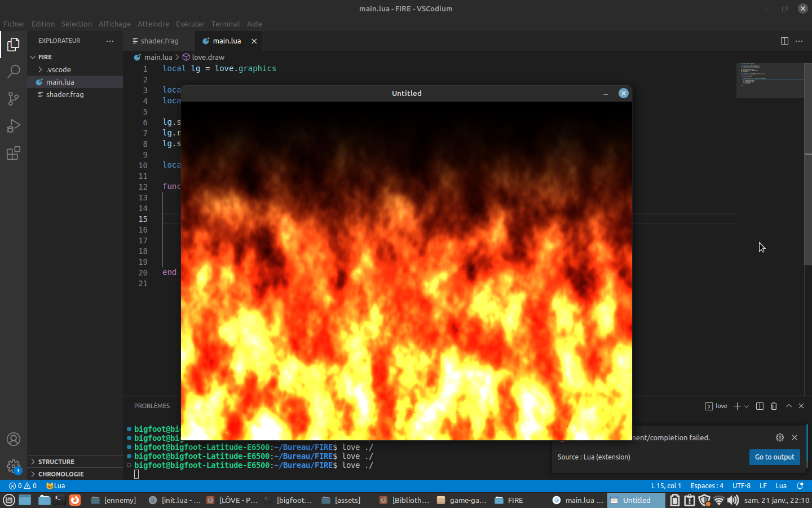
Task: Open the Extensions view
Action: pyautogui.click(x=14, y=153)
